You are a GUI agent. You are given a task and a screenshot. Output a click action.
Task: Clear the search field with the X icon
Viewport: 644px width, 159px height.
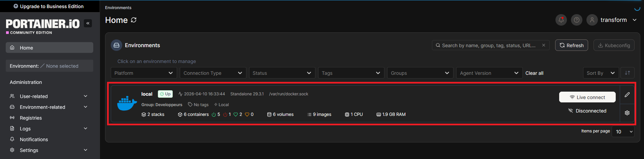[x=544, y=45]
